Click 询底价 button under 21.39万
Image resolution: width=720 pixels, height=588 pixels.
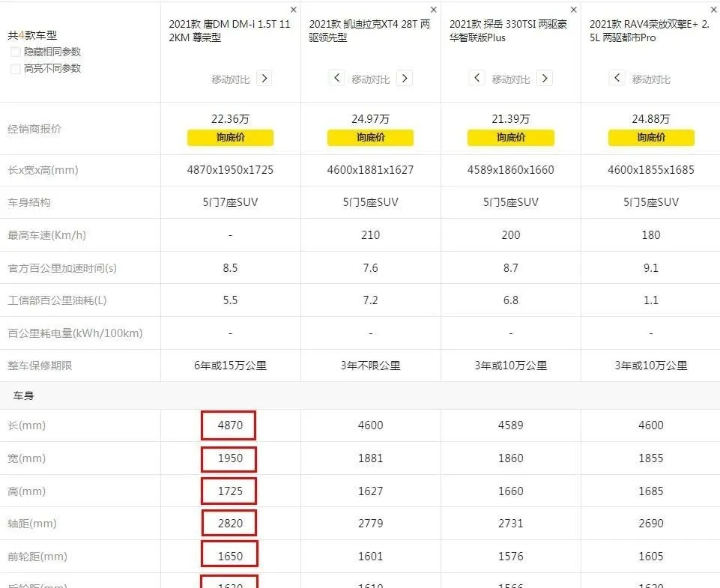511,137
